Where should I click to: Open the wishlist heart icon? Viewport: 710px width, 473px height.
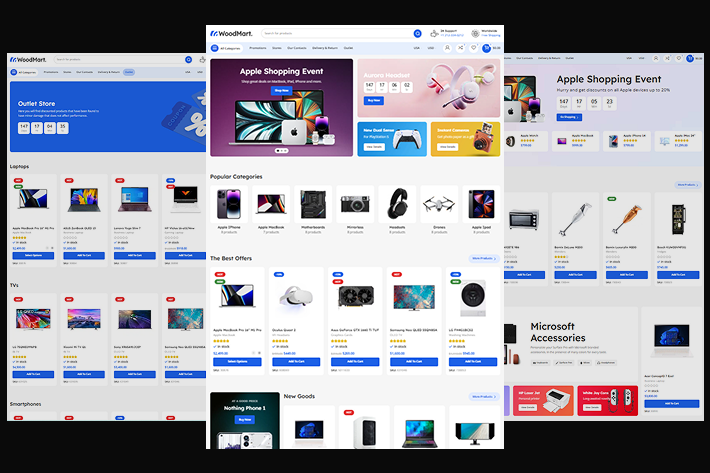coord(473,48)
